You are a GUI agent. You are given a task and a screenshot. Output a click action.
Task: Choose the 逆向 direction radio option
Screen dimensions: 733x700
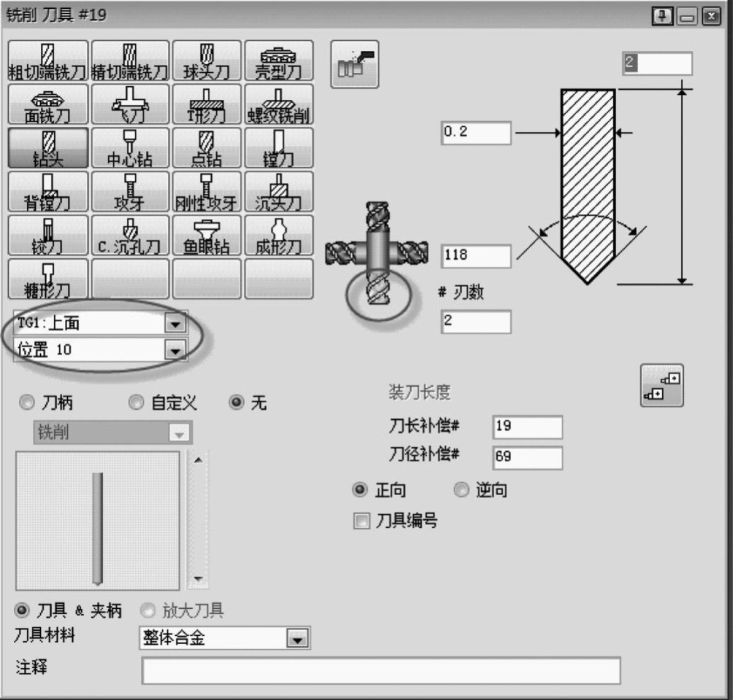462,491
